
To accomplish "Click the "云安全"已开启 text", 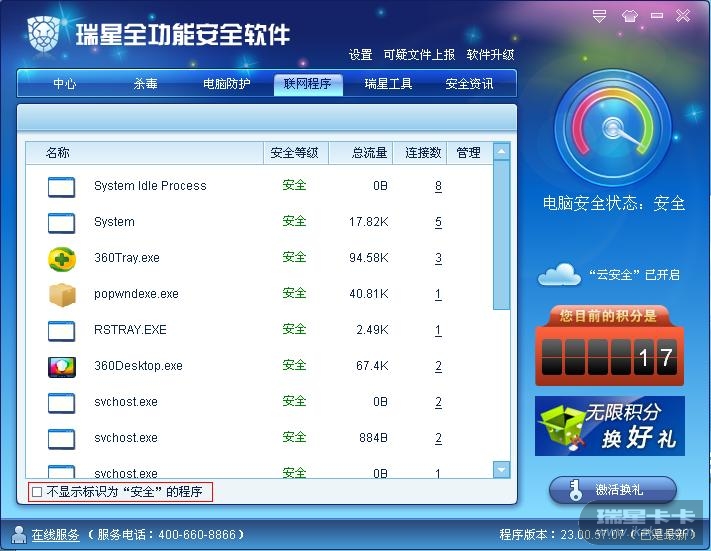I will coord(634,275).
